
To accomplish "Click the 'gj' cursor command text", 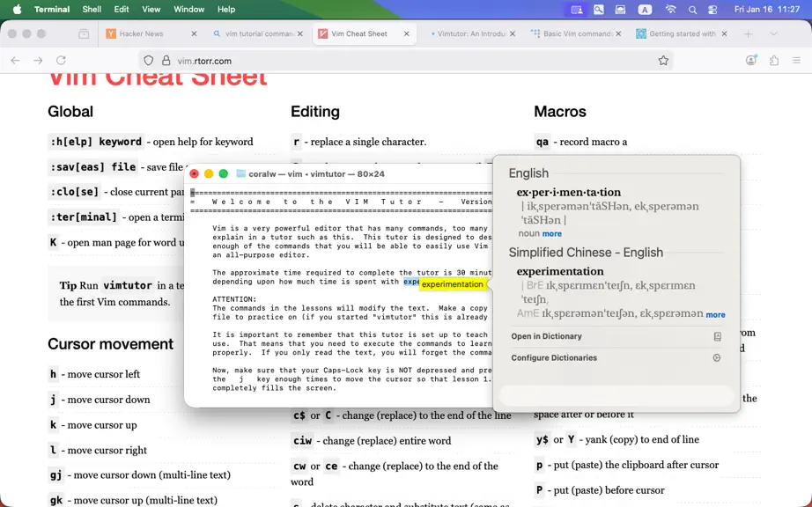I will tap(56, 475).
